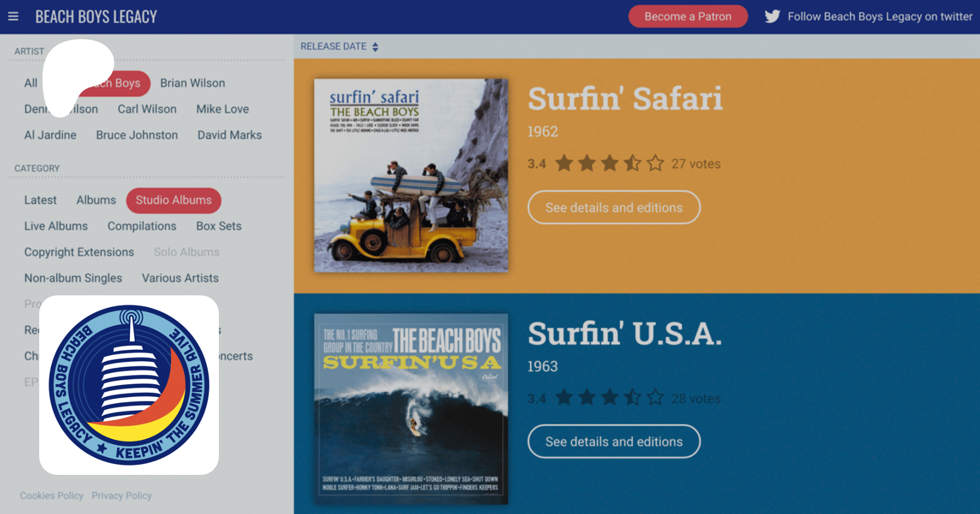See details and editions for Surfin' Safari

[x=614, y=207]
